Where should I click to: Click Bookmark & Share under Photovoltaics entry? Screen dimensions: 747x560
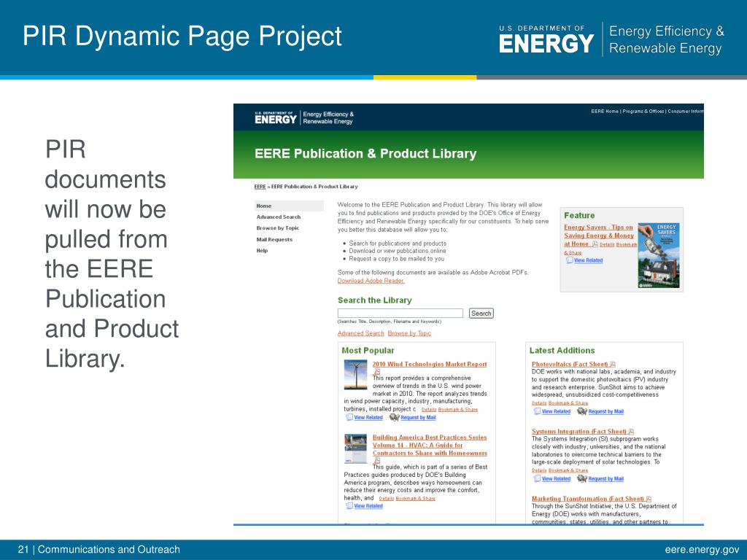[568, 403]
